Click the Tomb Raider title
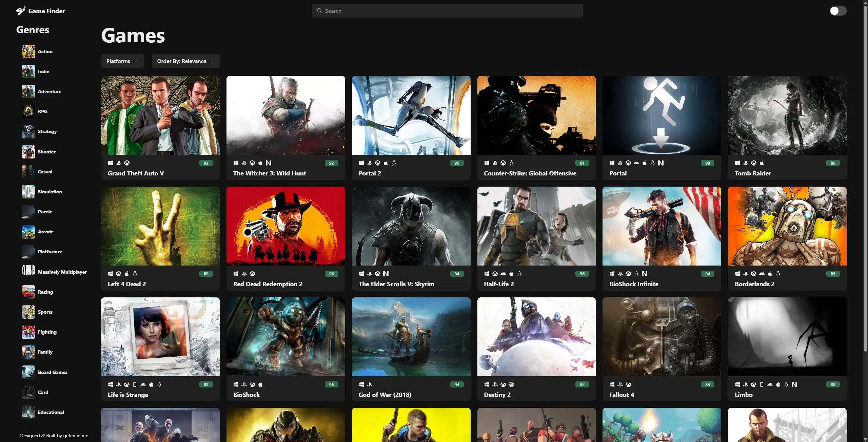The width and height of the screenshot is (868, 442). coord(753,173)
